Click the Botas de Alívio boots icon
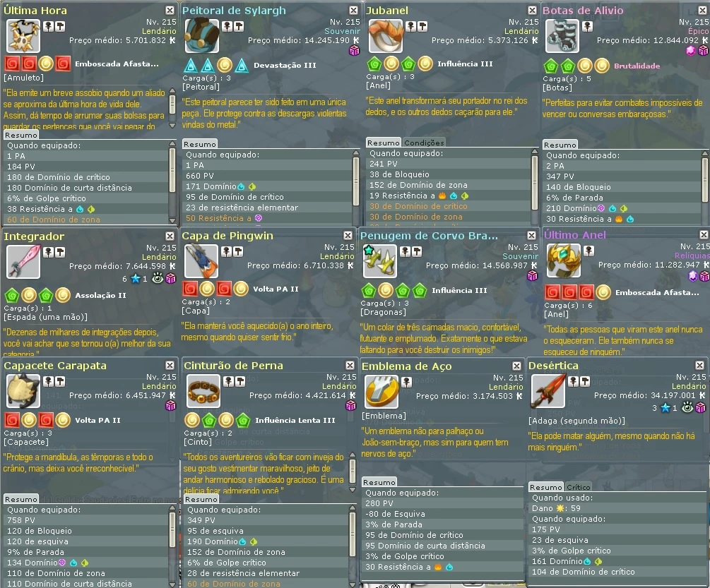Screen dimensions: 710x588 pyautogui.click(x=562, y=36)
